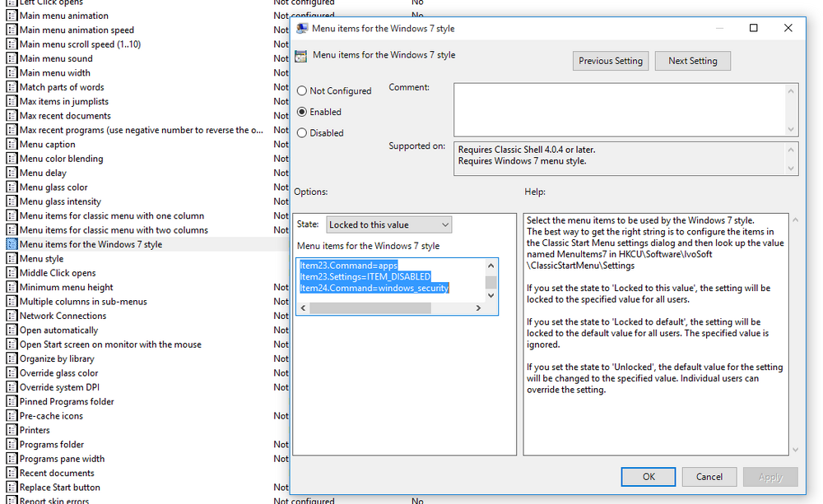This screenshot has width=823, height=504.
Task: Click the Help pane scroll up arrow
Action: pyautogui.click(x=795, y=220)
